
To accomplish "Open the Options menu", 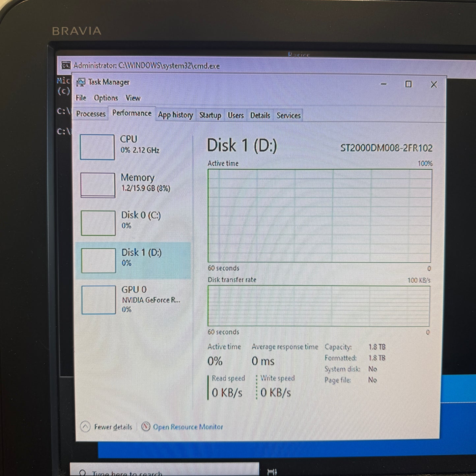I will tap(106, 98).
